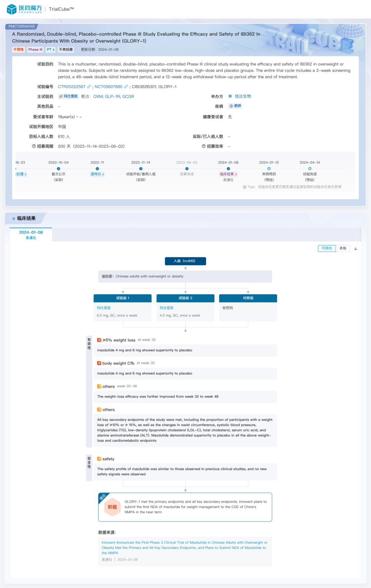This screenshot has width=371, height=588.
Task: Open the NCT05607680 registry link
Action: 108,87
